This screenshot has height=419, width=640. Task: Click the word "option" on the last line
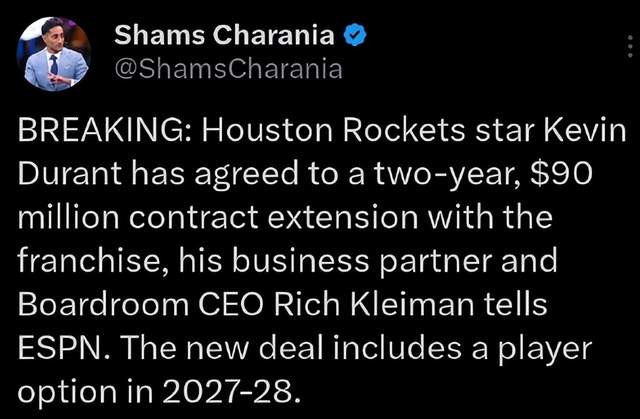66,386
